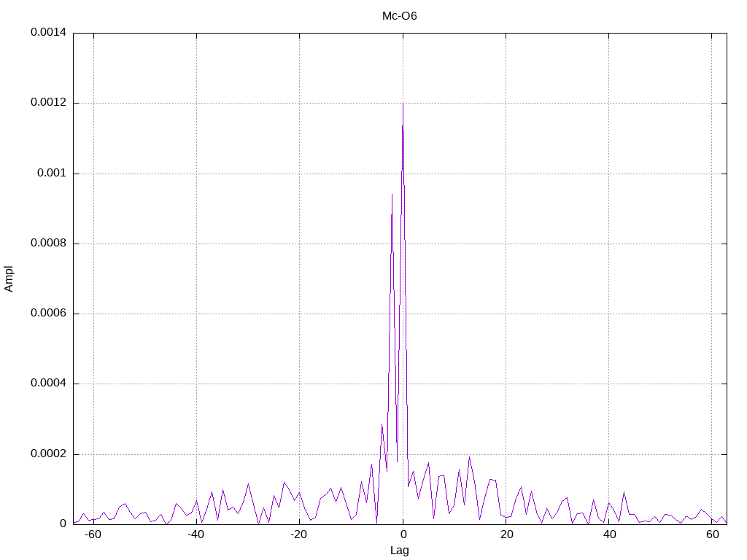Select the Ampl y-axis label
This screenshot has width=747, height=560.
(9, 279)
